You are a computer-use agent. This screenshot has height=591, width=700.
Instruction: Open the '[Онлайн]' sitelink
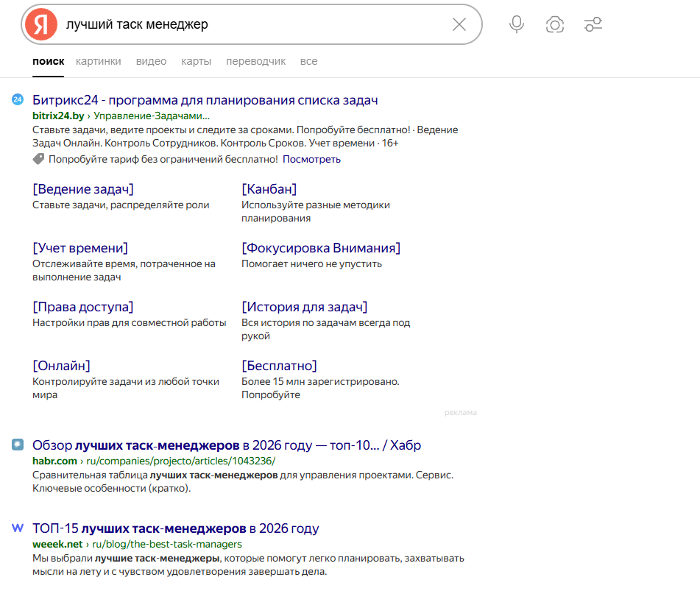(x=61, y=366)
